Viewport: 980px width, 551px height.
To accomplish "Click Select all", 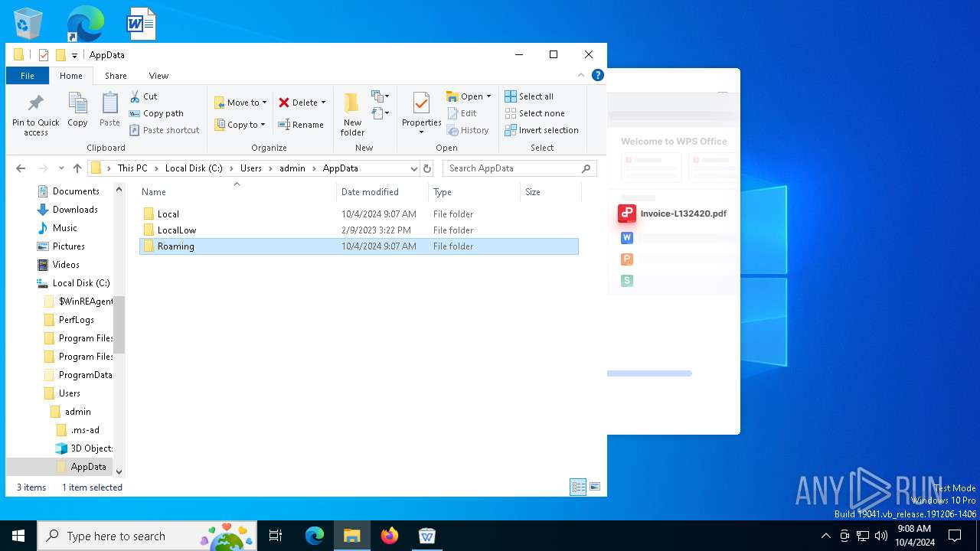I will [x=529, y=96].
